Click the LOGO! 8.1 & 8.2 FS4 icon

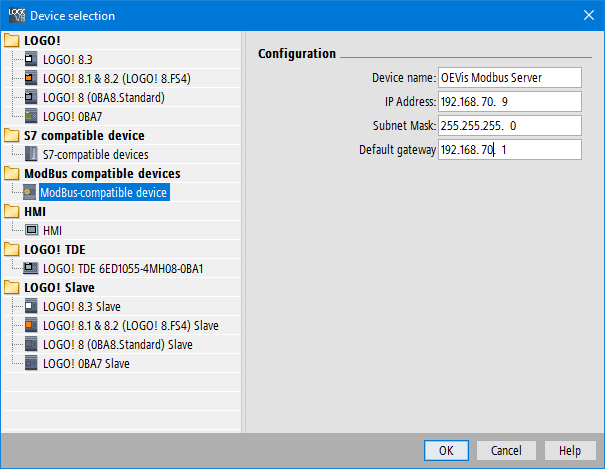[x=30, y=79]
